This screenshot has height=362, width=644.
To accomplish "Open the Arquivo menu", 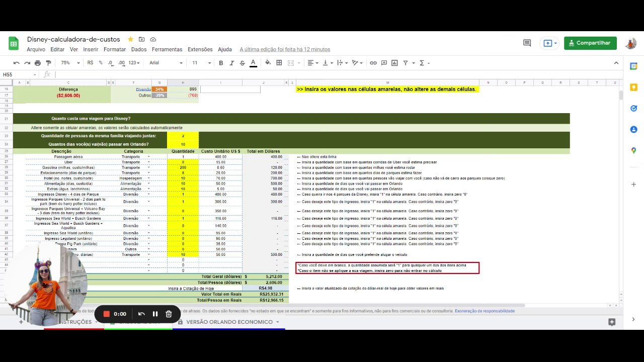I will (x=36, y=49).
